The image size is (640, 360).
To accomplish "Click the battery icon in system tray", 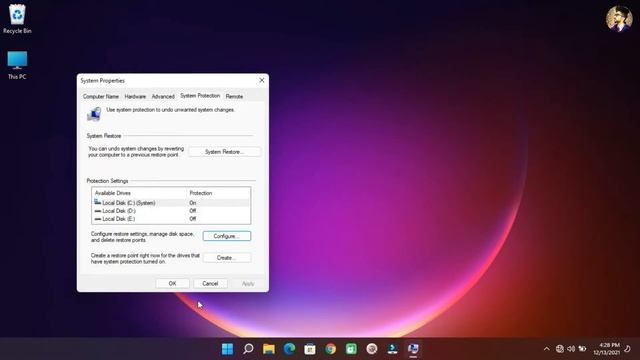I will point(582,349).
